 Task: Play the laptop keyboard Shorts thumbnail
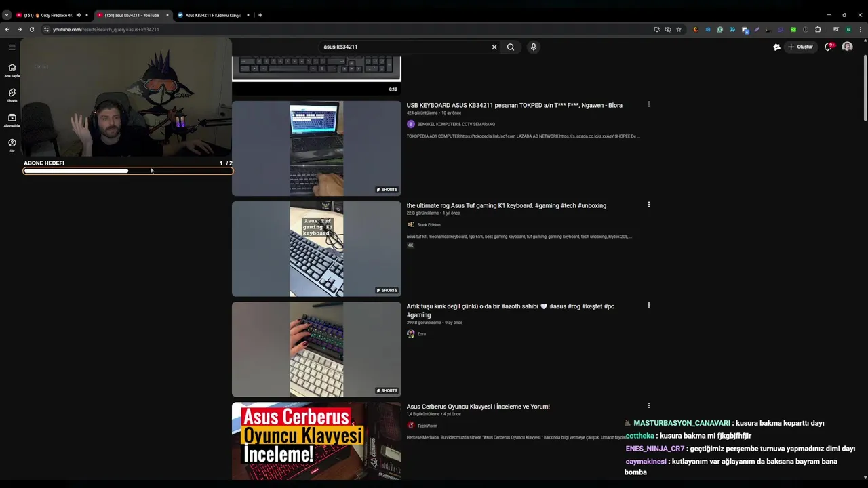(317, 148)
